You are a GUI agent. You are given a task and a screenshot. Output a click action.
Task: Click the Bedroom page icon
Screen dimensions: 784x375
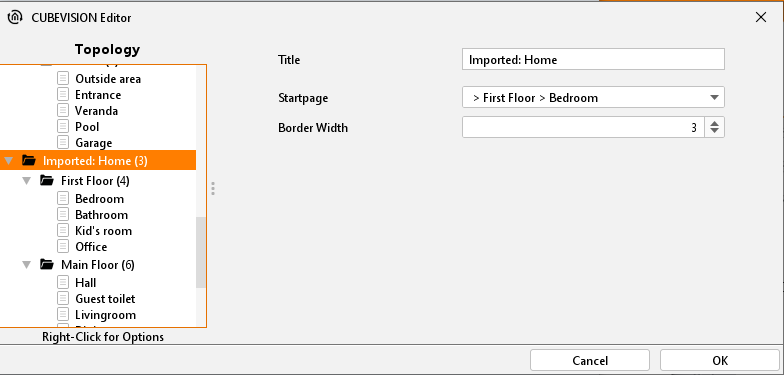coord(63,198)
